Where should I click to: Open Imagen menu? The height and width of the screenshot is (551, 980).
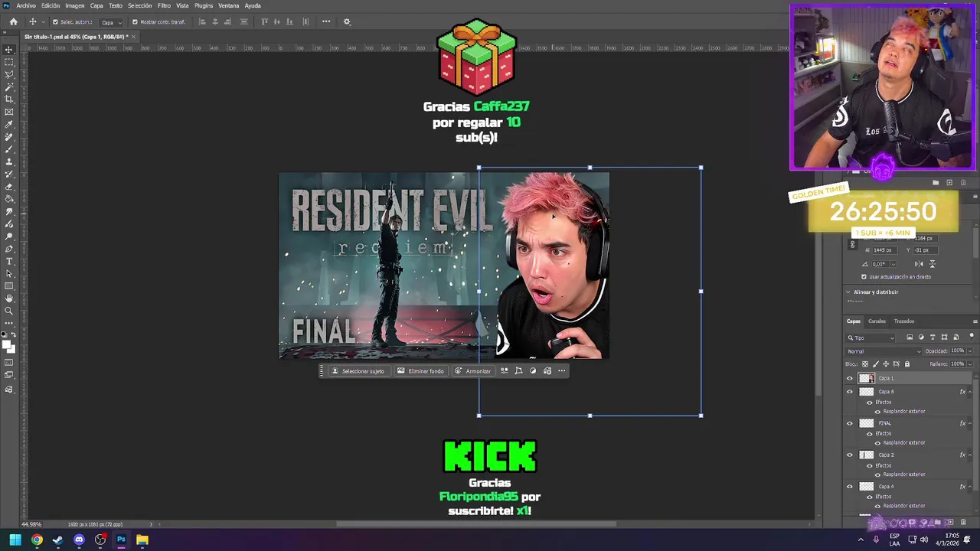pyautogui.click(x=75, y=5)
